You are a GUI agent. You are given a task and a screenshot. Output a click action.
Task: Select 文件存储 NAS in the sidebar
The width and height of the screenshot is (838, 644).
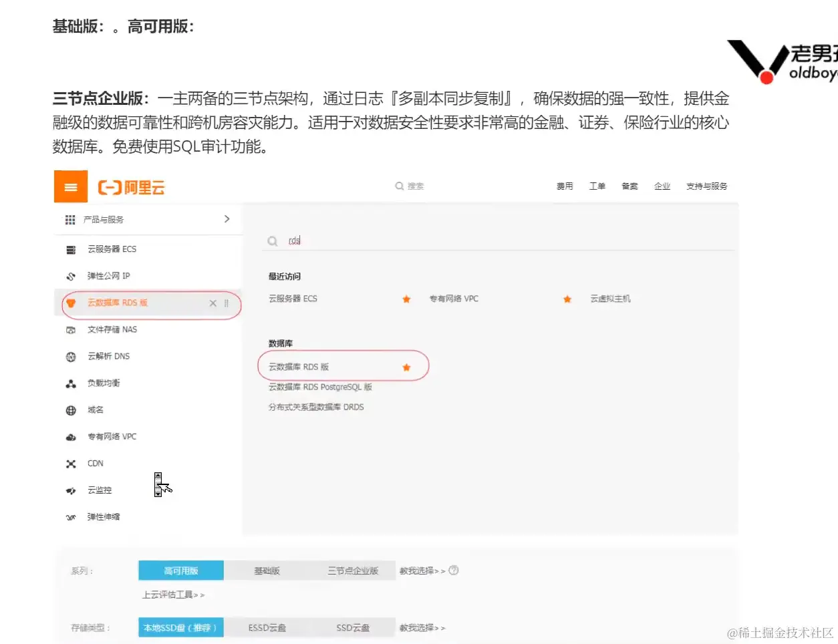click(x=112, y=329)
